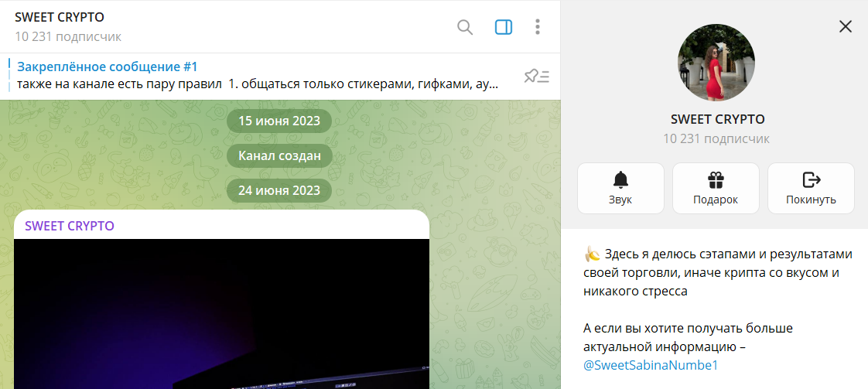Open the three-dot more options menu
This screenshot has width=868, height=389.
point(537,26)
